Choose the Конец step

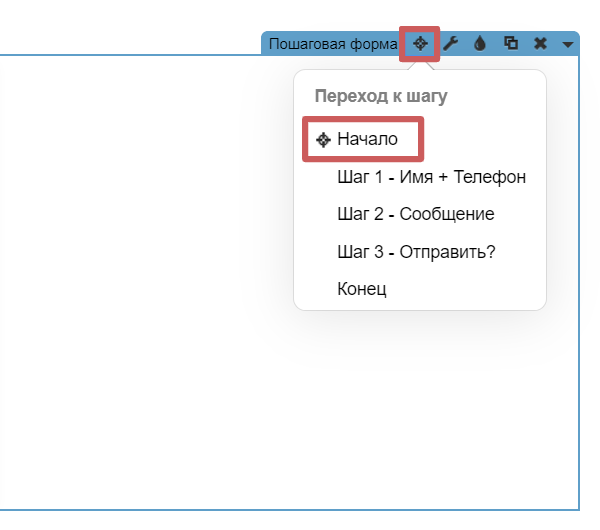tap(361, 289)
